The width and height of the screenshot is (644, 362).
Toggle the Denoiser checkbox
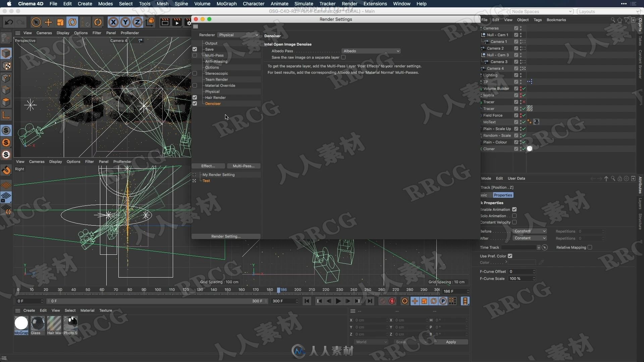tap(195, 104)
